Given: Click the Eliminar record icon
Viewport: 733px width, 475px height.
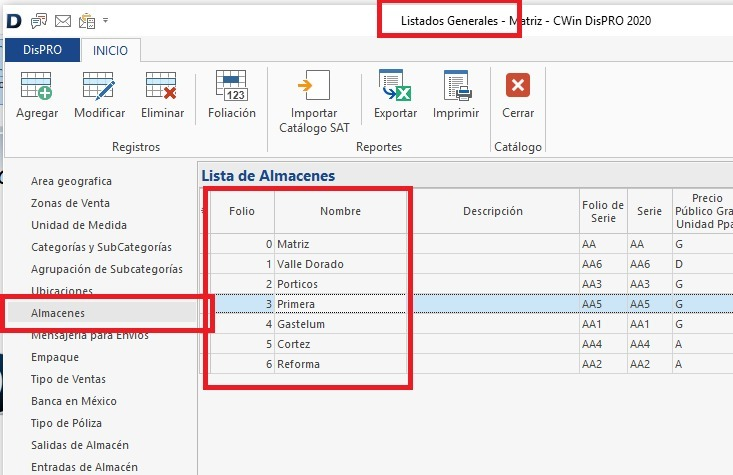Looking at the screenshot, I should click(162, 87).
